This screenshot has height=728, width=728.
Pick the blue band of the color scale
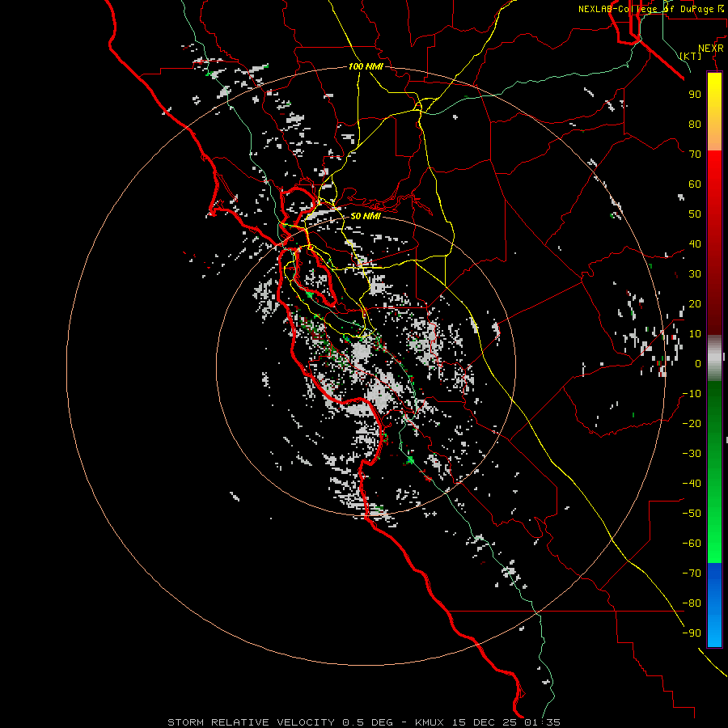pos(714,605)
